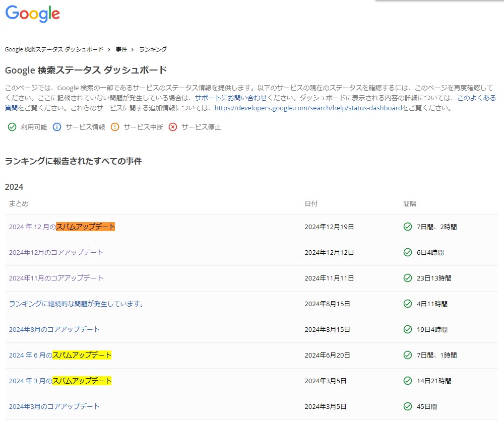
Task: Click the date 2024年12月12日
Action: point(329,252)
